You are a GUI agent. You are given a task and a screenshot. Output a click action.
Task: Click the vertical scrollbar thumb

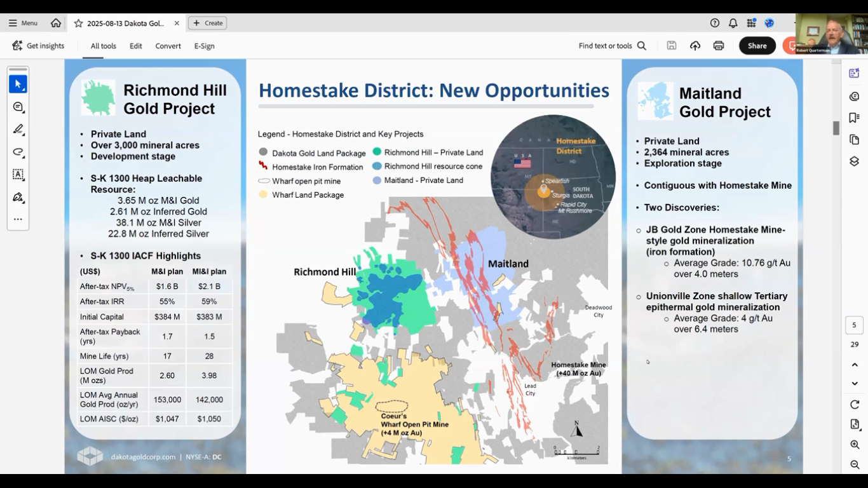pyautogui.click(x=836, y=128)
